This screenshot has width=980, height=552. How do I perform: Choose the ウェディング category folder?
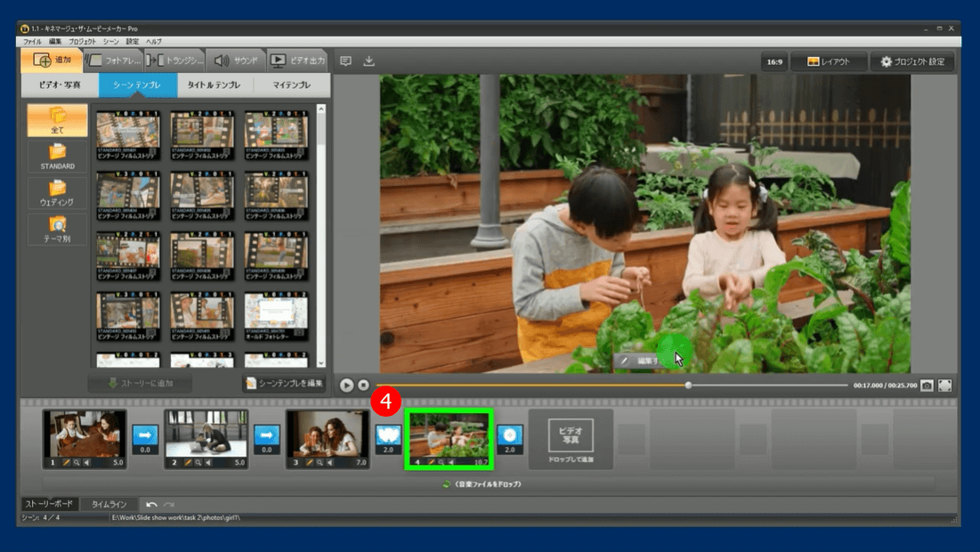[57, 192]
